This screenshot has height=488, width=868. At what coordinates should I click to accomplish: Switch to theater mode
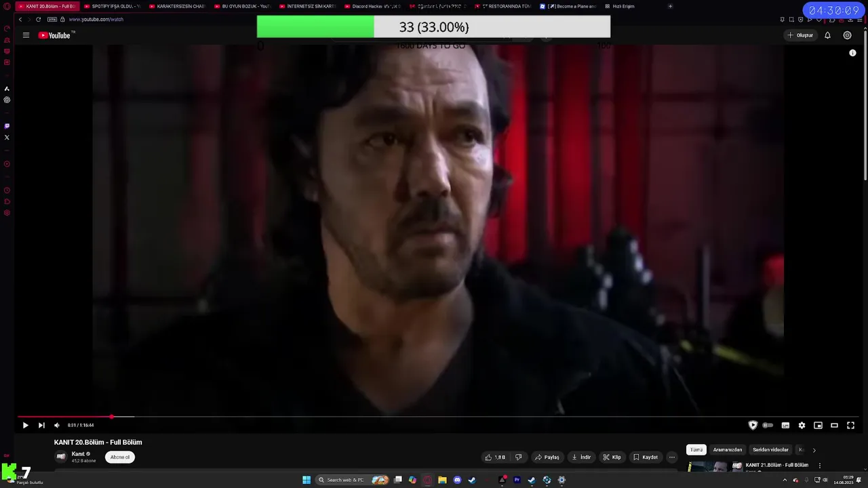[x=834, y=425]
